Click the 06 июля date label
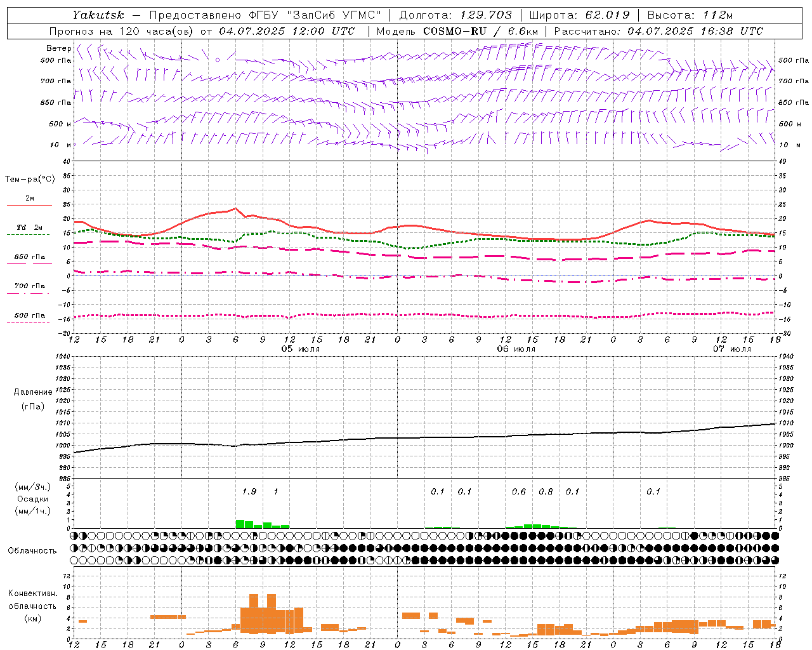The width and height of the screenshot is (812, 650). (x=516, y=349)
